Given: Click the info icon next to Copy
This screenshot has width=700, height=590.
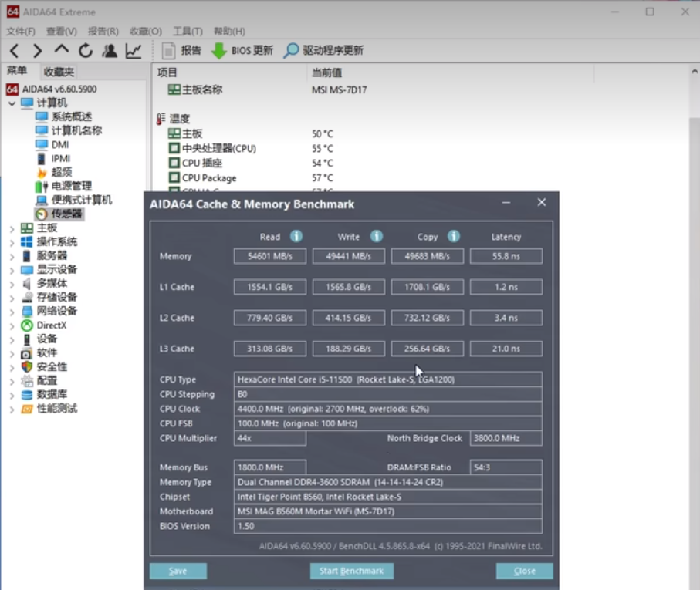Looking at the screenshot, I should pos(454,237).
